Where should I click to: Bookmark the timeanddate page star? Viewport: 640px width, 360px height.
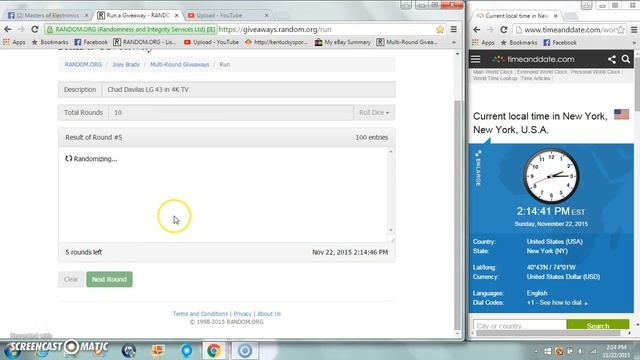(x=620, y=30)
